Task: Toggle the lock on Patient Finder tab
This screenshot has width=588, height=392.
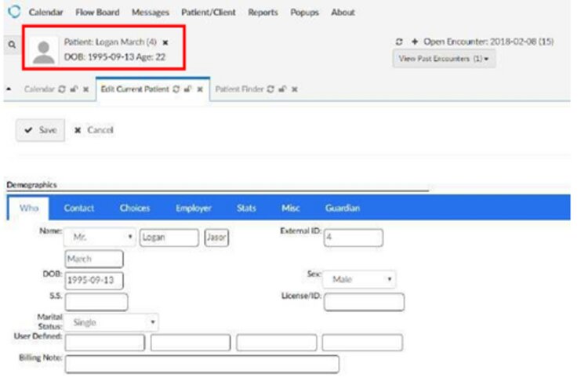Action: (282, 89)
